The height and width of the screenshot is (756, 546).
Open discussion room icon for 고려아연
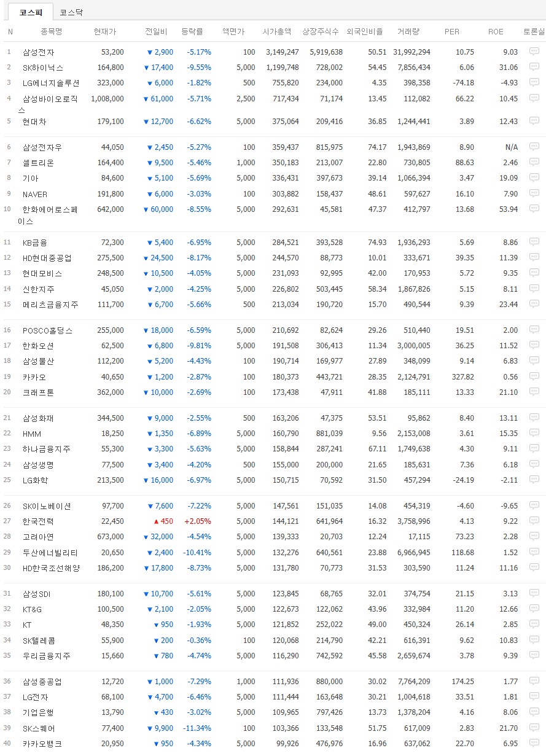click(x=534, y=536)
